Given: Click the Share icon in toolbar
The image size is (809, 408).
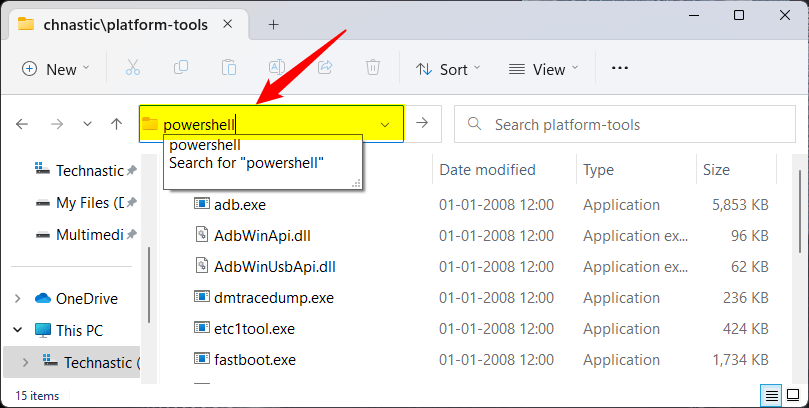Looking at the screenshot, I should coord(325,69).
